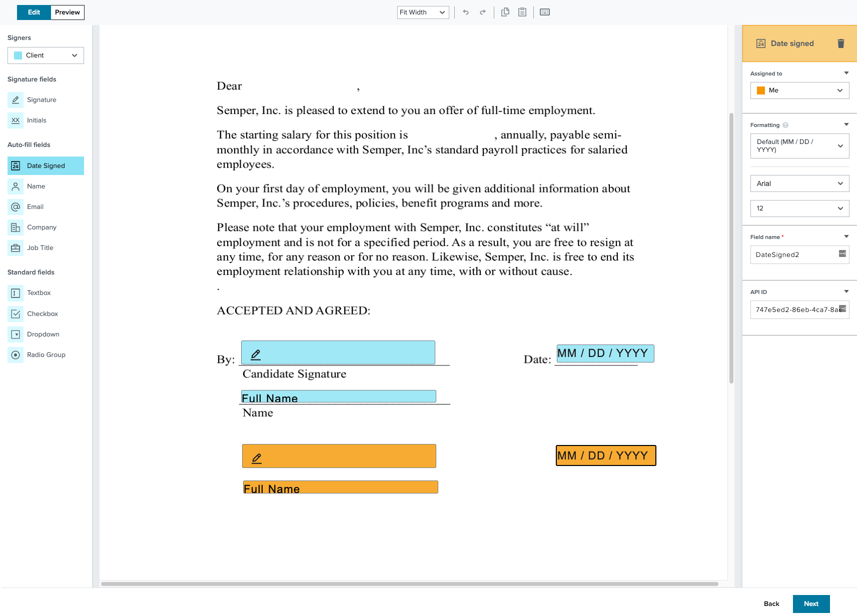This screenshot has width=857, height=616.
Task: Open the date format dropdown
Action: (x=799, y=145)
